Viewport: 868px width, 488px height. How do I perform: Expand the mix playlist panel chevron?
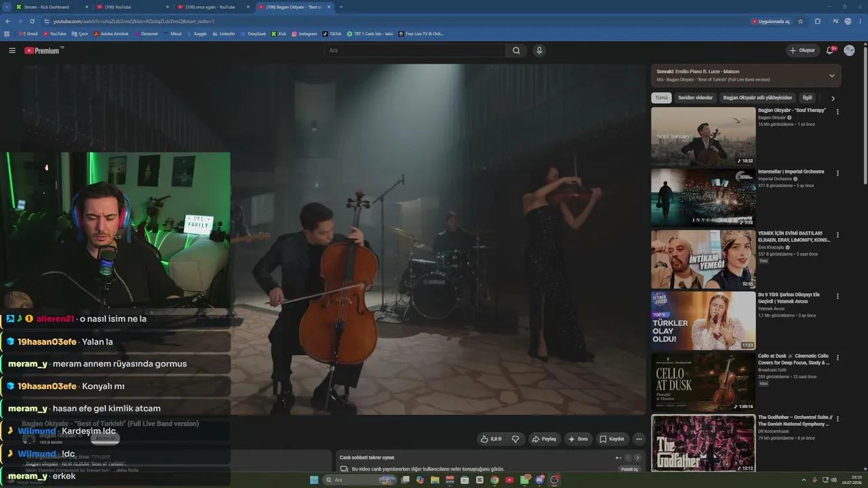(x=832, y=75)
